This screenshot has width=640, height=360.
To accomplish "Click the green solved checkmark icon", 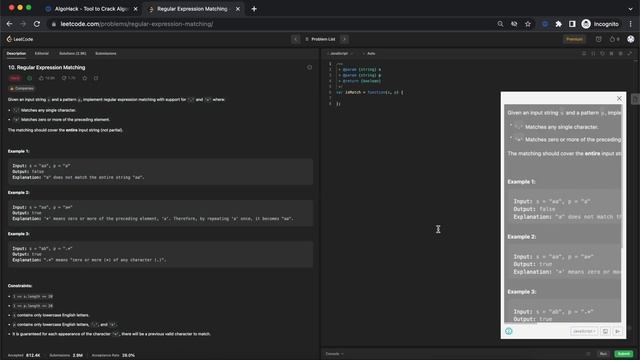I will (x=29, y=78).
